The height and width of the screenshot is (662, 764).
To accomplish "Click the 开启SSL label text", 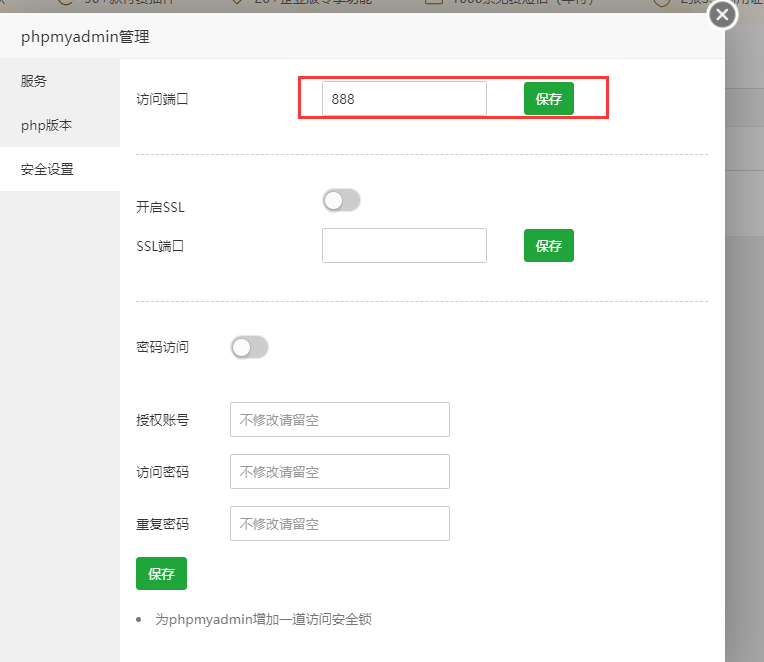I will (x=160, y=207).
